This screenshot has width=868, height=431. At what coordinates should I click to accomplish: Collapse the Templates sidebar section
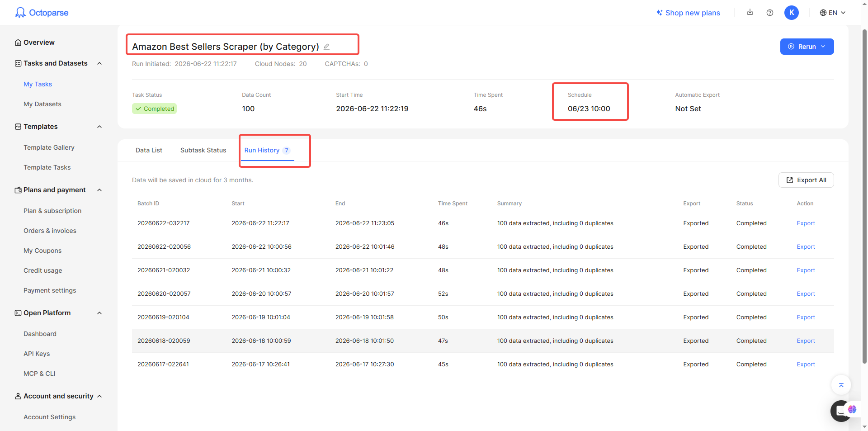pos(99,127)
